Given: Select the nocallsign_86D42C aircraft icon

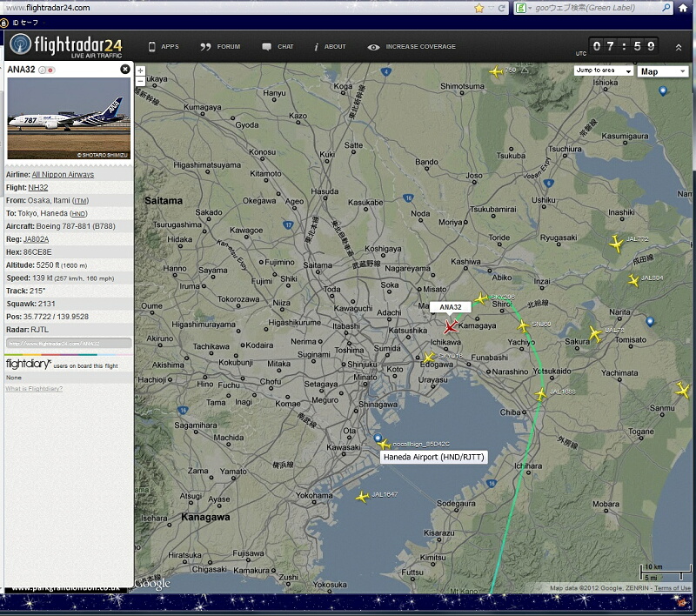Looking at the screenshot, I should click(384, 445).
